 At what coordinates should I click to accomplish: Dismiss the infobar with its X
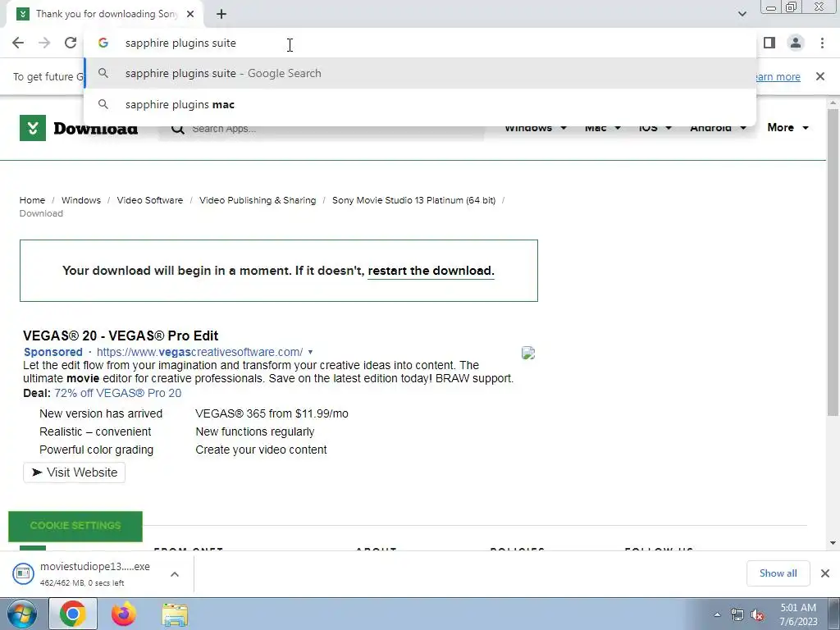pyautogui.click(x=819, y=76)
